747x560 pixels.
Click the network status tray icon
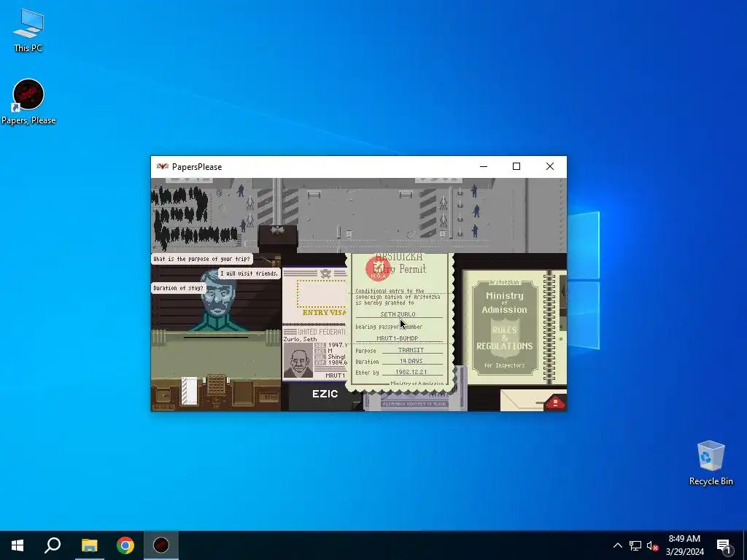pos(635,545)
